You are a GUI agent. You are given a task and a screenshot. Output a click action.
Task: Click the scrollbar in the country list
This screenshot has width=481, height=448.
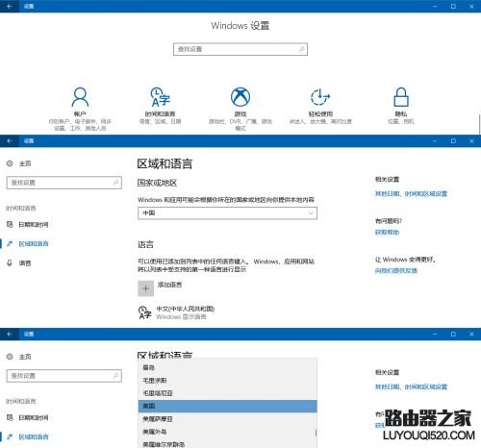[x=316, y=433]
